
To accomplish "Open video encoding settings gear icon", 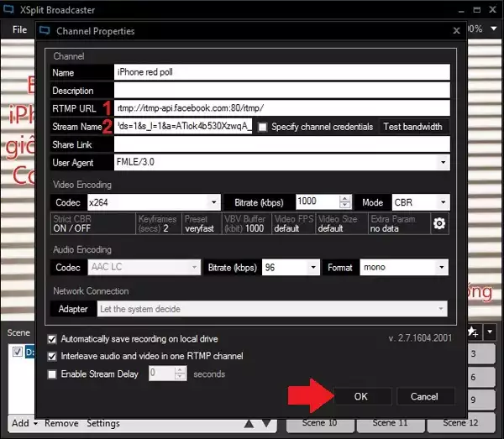I will coord(439,223).
